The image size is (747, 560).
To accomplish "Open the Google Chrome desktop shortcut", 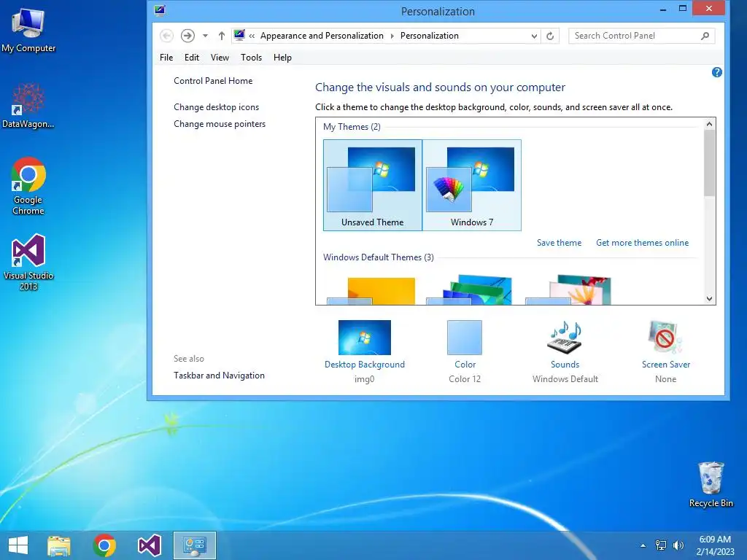I will (x=28, y=186).
